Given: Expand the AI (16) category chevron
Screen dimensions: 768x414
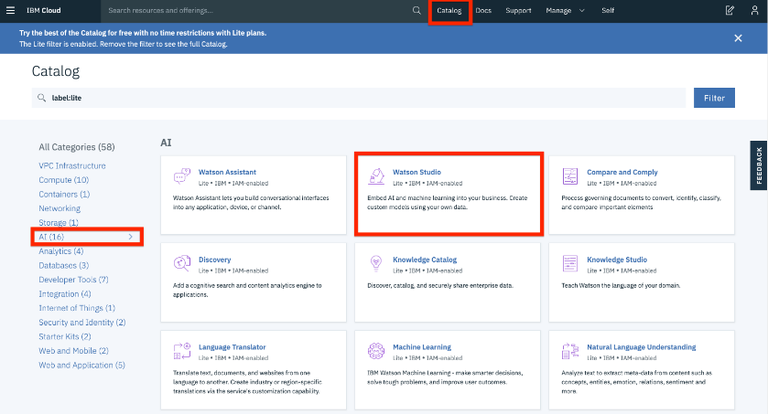Looking at the screenshot, I should 130,237.
